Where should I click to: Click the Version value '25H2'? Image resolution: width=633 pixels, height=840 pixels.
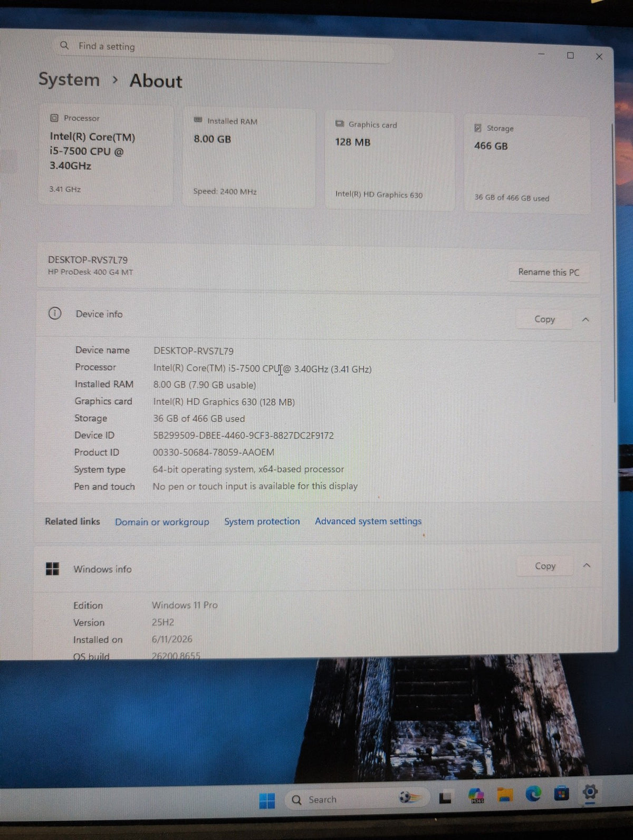coord(163,622)
